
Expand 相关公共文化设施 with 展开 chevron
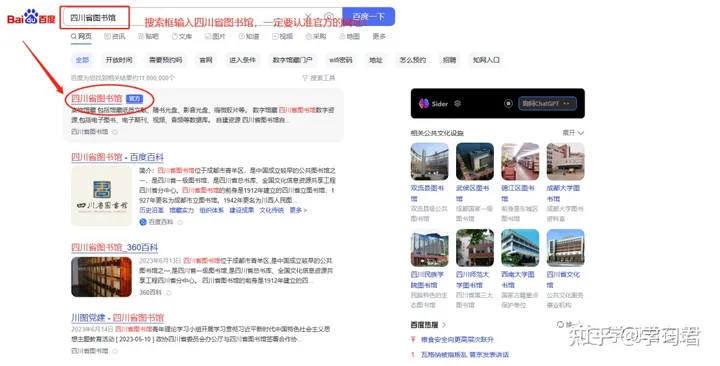[x=573, y=133]
